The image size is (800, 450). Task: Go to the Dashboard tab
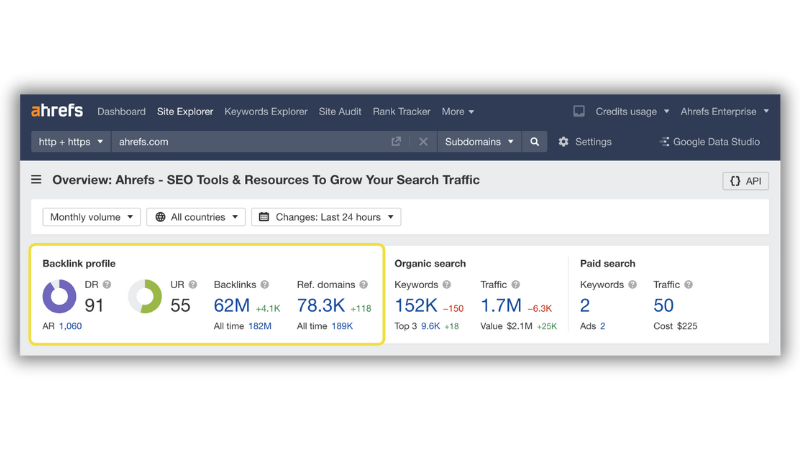click(x=121, y=111)
